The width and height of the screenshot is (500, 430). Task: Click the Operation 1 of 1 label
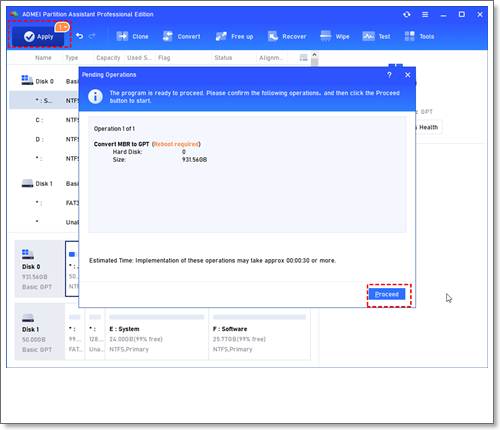coord(114,129)
